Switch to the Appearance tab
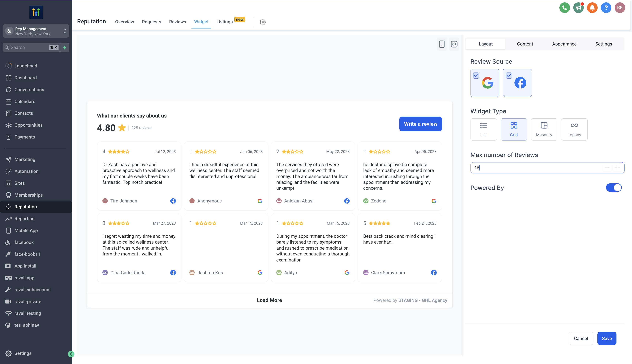 tap(564, 44)
